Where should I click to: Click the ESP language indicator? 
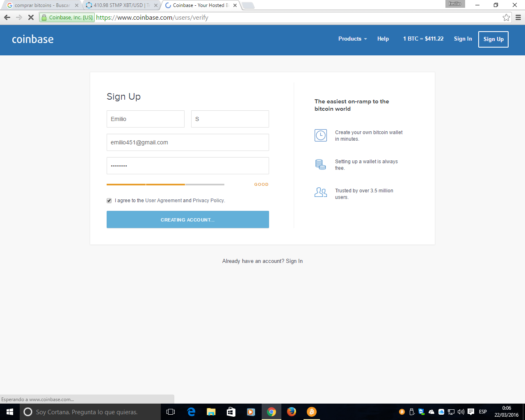(x=483, y=412)
